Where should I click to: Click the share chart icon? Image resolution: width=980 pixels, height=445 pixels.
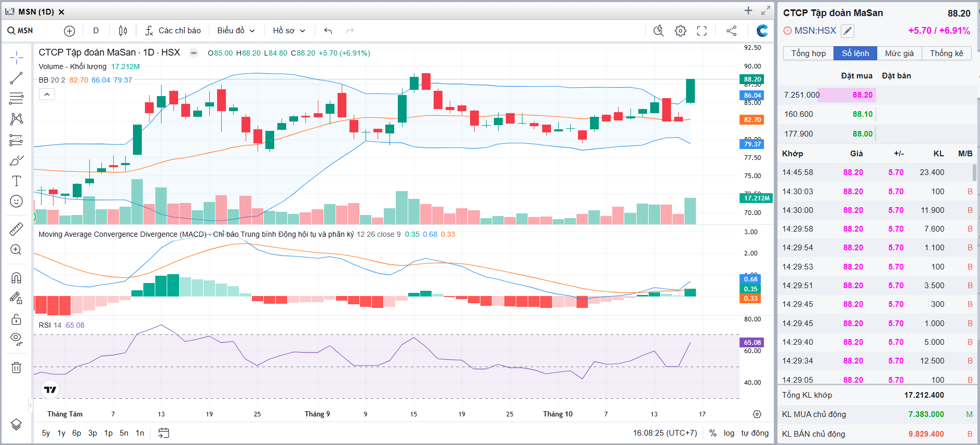731,31
